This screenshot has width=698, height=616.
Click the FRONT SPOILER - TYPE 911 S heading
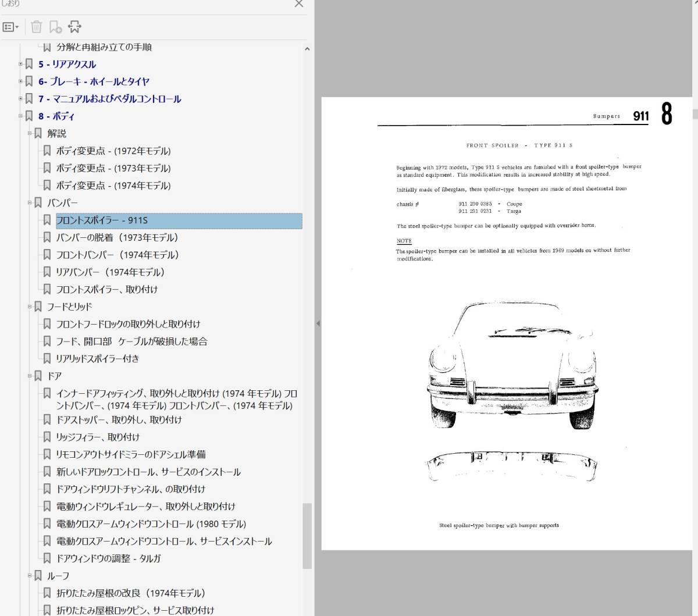pos(519,145)
